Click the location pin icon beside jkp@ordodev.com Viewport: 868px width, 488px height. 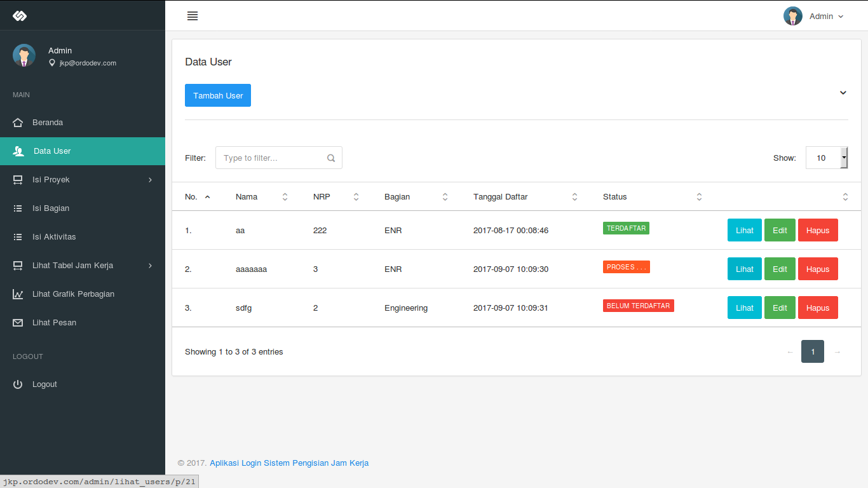(52, 63)
